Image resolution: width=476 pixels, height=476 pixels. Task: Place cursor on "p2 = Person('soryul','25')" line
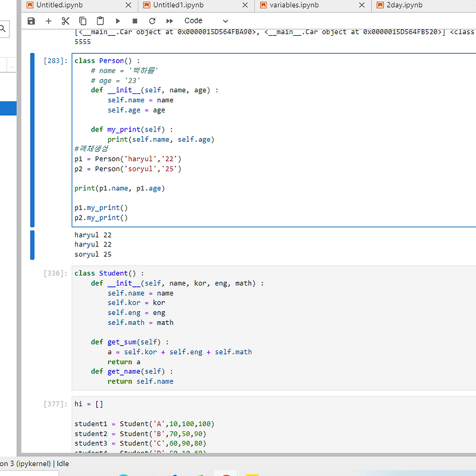point(128,169)
